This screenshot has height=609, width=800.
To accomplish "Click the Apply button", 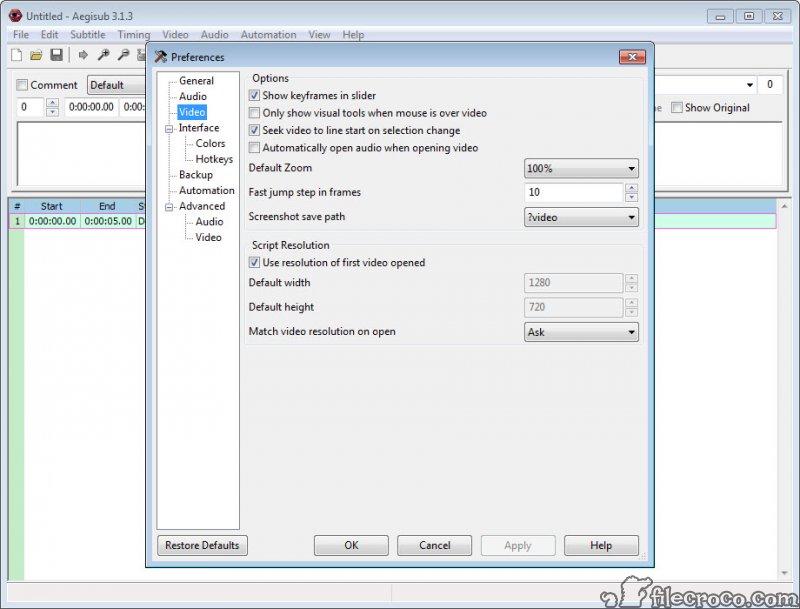I will (518, 545).
